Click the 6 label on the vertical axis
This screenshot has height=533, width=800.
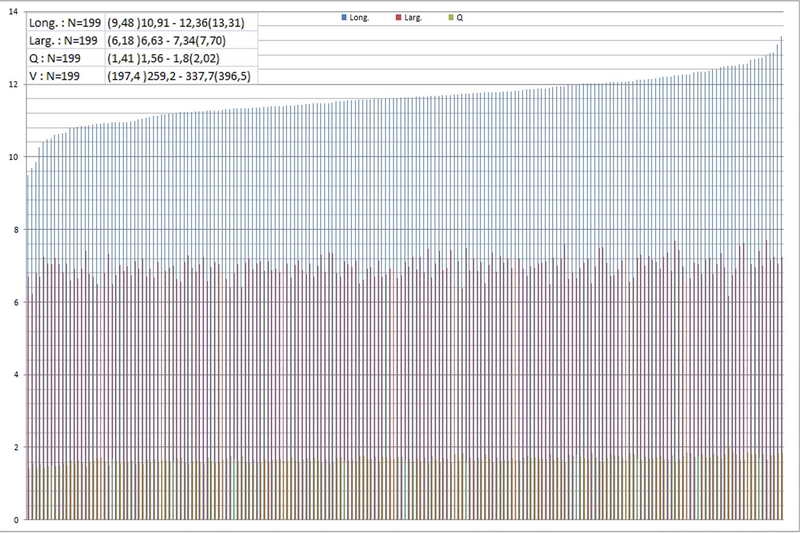pyautogui.click(x=14, y=302)
